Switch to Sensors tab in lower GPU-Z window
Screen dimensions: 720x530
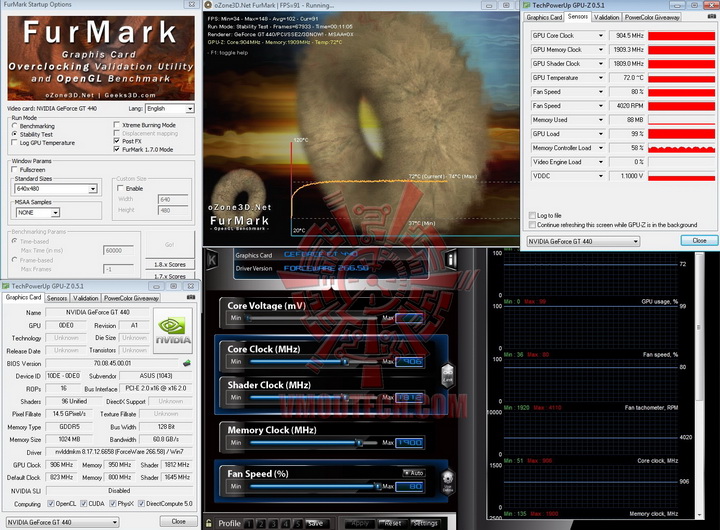tap(57, 298)
